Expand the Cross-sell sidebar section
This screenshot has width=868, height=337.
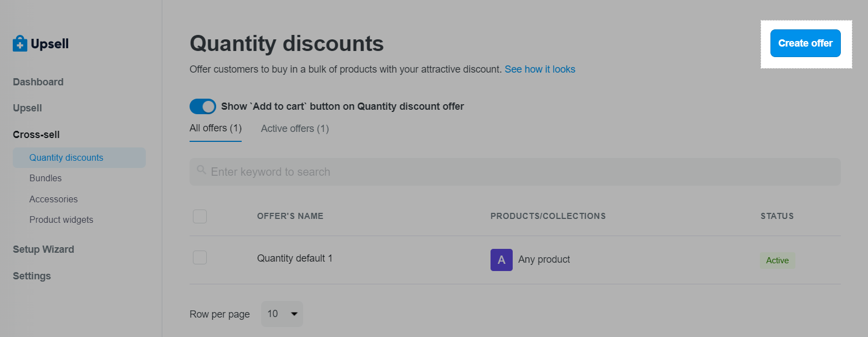click(x=36, y=135)
